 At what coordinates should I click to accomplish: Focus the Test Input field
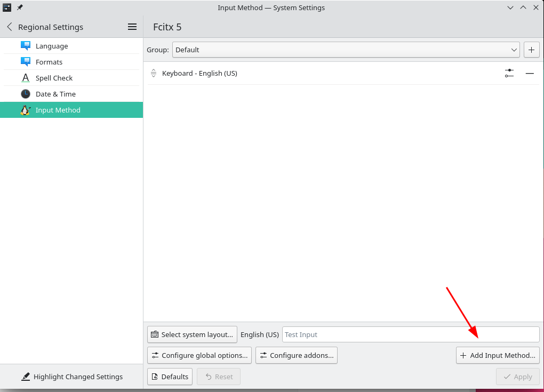tap(411, 334)
